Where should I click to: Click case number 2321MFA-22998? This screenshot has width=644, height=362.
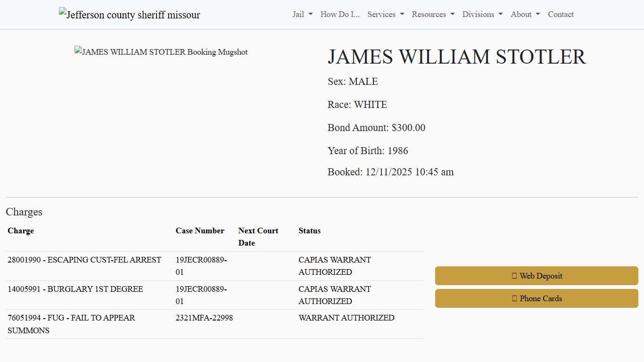pyautogui.click(x=204, y=318)
